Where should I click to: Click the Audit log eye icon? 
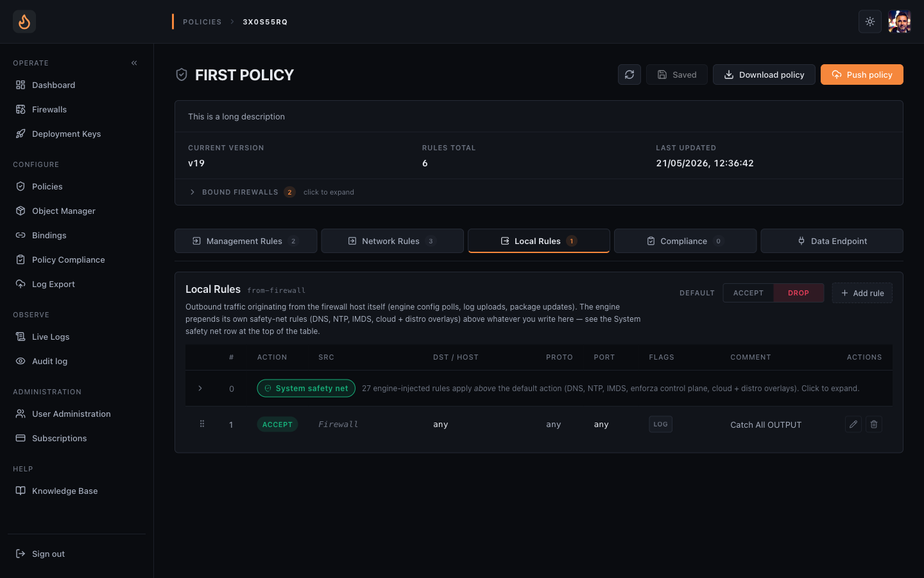point(21,361)
